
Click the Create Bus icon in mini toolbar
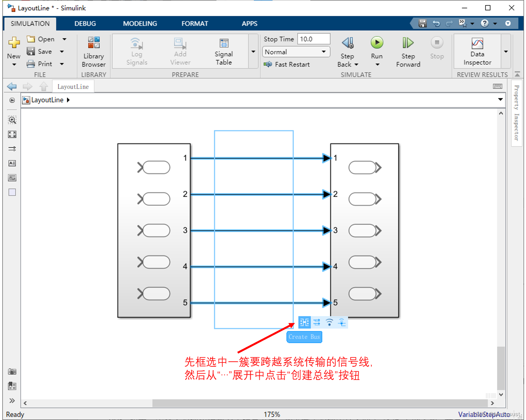click(x=304, y=322)
